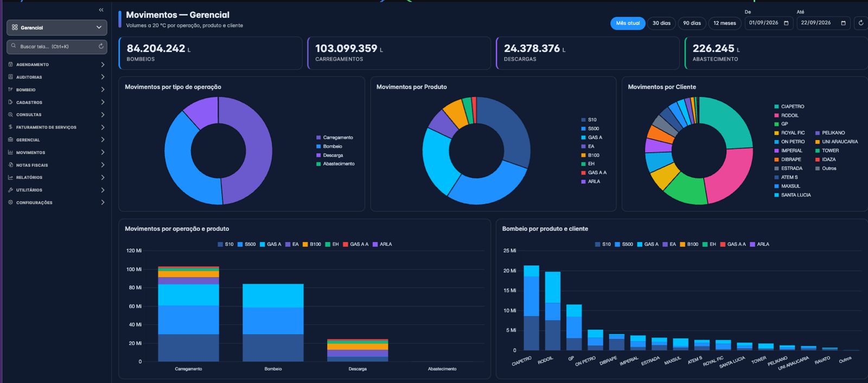
Task: Expand the Movimentos menu chevron
Action: tap(103, 152)
